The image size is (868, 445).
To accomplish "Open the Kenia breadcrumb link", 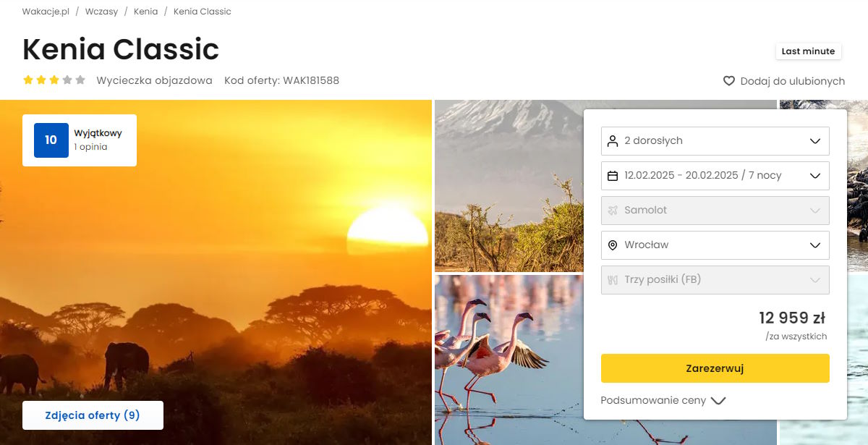I will click(x=145, y=12).
